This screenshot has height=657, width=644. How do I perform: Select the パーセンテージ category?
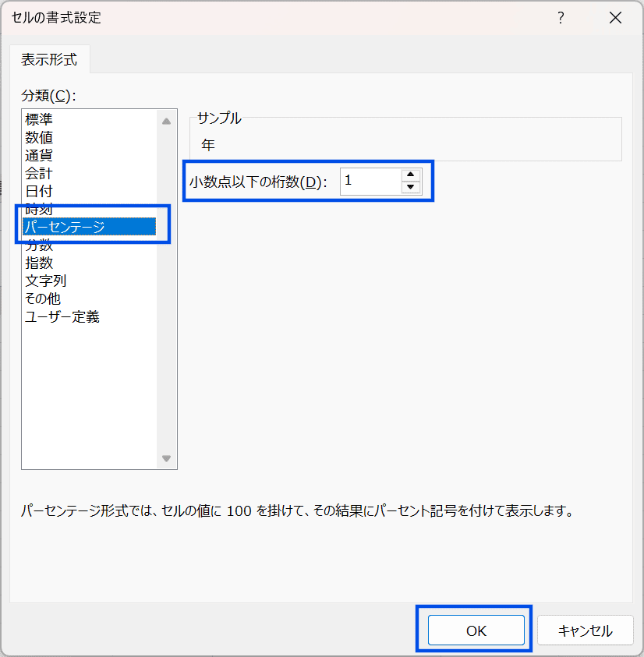coord(65,227)
